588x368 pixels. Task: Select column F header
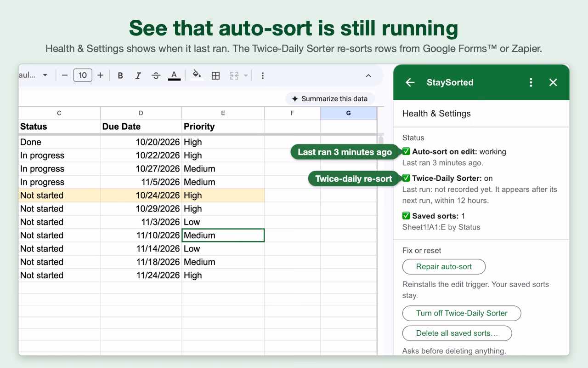point(293,113)
